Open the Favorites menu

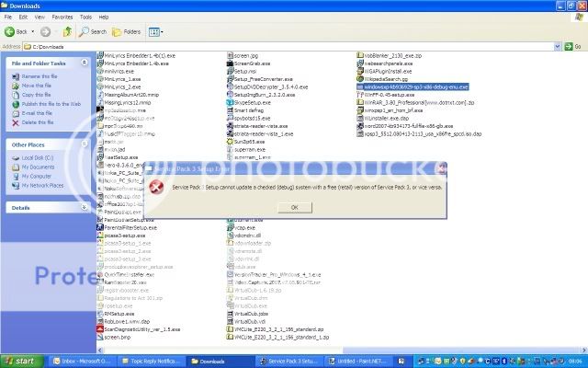61,17
